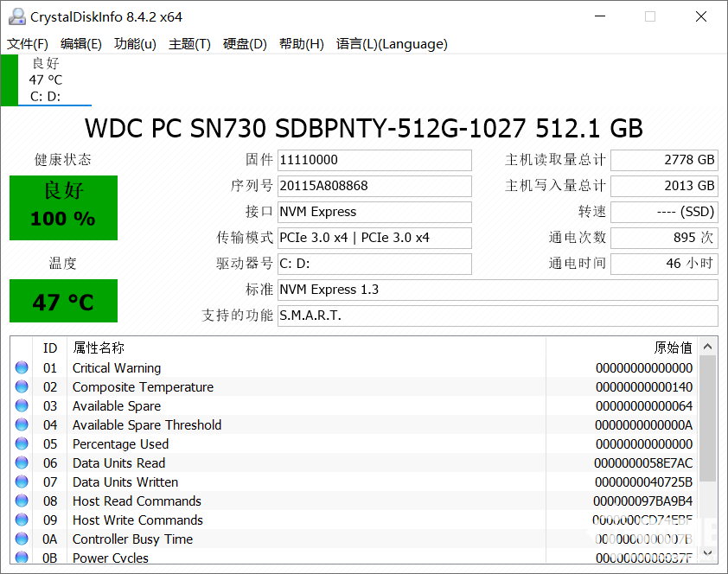Click the status orb for Available Spare Threshold
Screen dimensions: 728x574
click(x=22, y=424)
